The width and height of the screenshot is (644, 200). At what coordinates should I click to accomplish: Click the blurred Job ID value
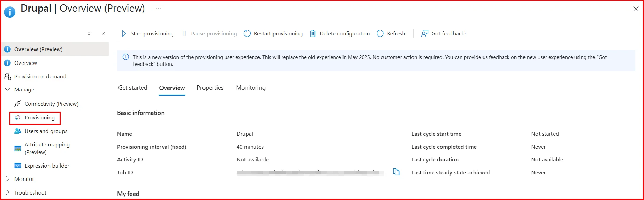point(311,173)
